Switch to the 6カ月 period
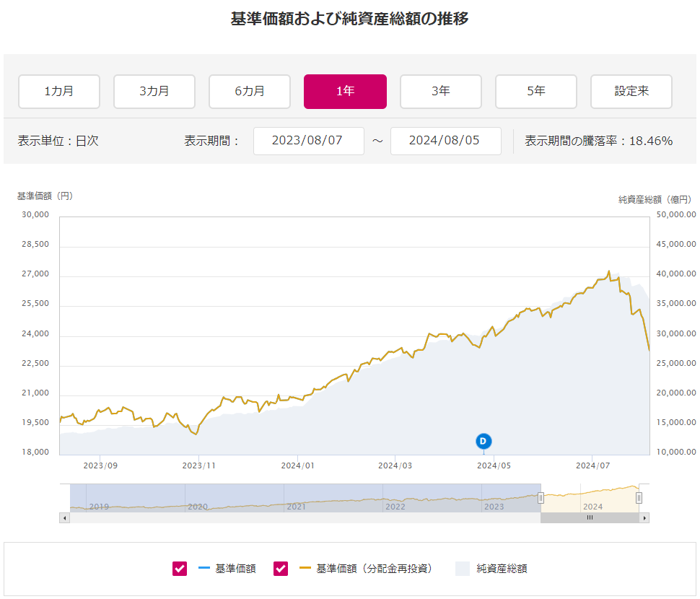 click(250, 92)
